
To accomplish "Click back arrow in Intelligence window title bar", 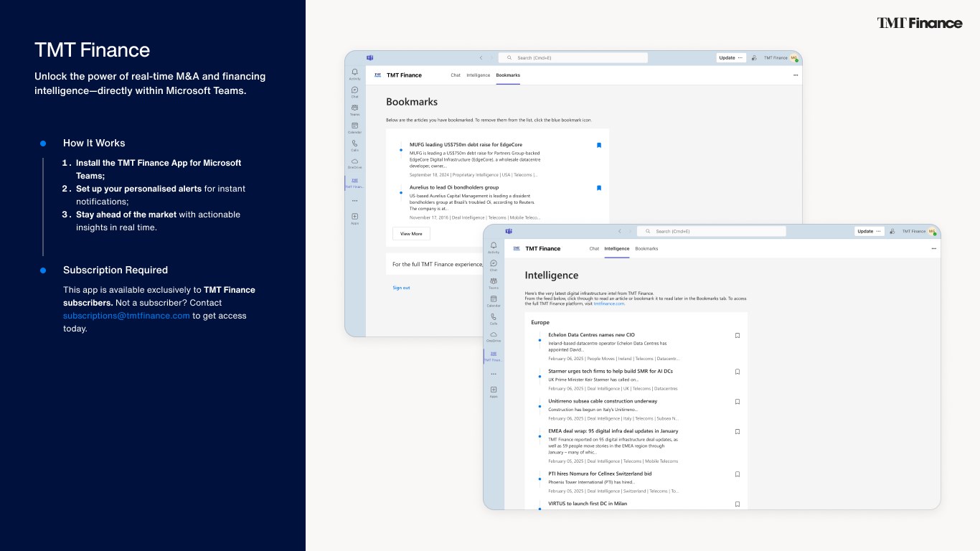I will pyautogui.click(x=619, y=231).
